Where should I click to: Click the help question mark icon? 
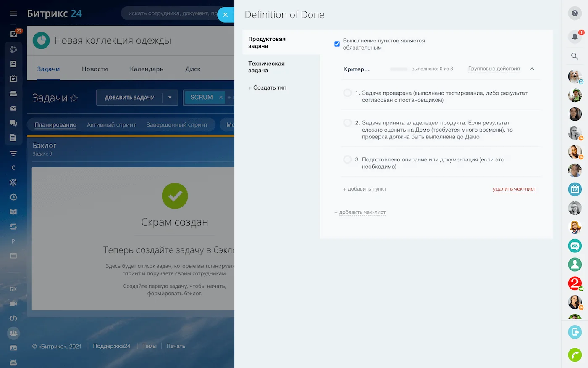coord(575,13)
